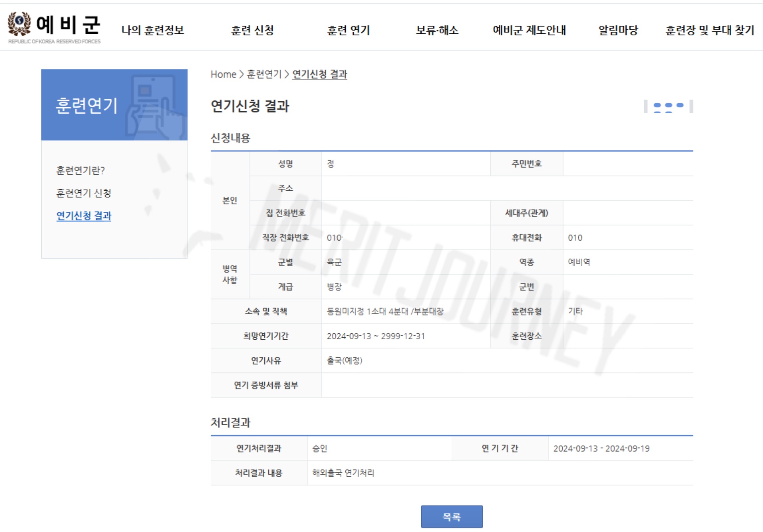Click the 세대주(관계) label cell
The height and width of the screenshot is (532, 763).
[x=527, y=213]
